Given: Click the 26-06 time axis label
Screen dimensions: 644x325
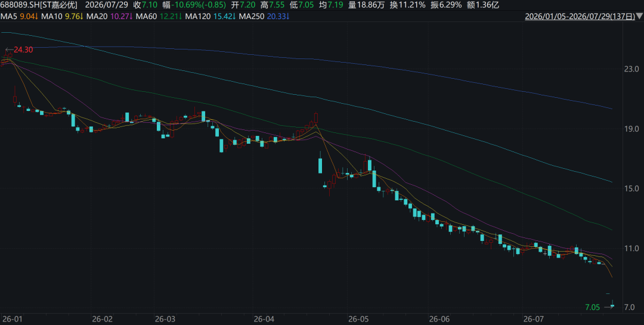Looking at the screenshot, I should [x=439, y=319].
